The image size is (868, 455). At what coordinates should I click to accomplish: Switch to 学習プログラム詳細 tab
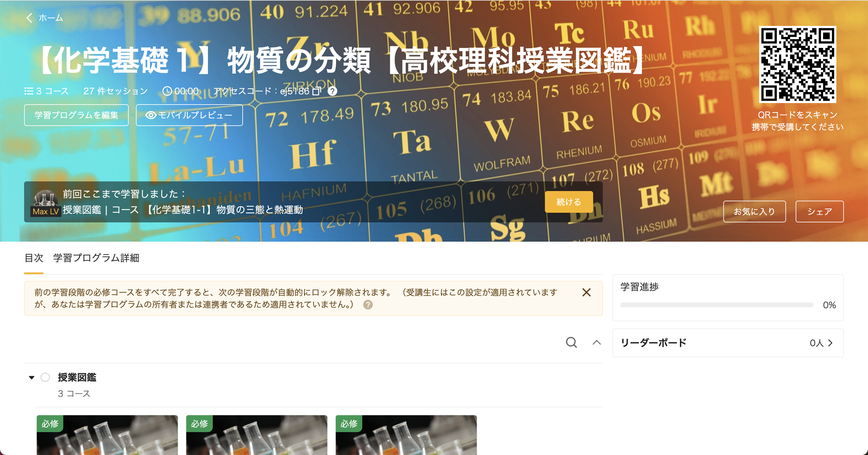[x=96, y=258]
